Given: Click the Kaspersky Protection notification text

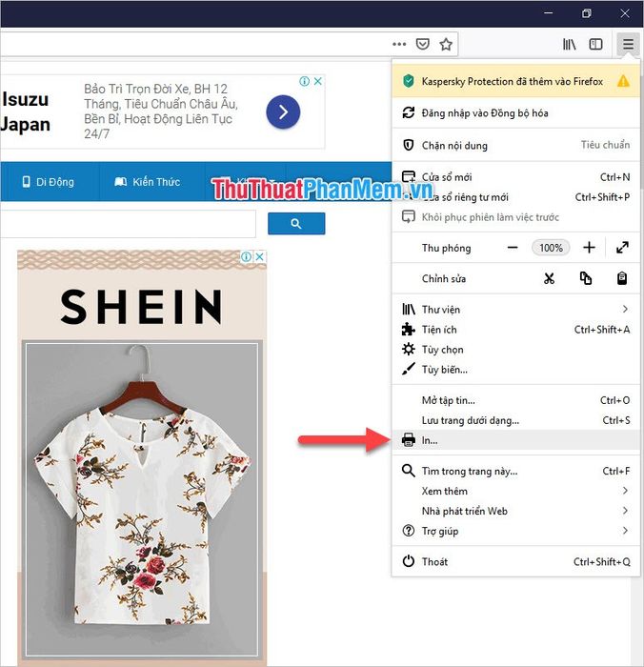Looking at the screenshot, I should 513,81.
